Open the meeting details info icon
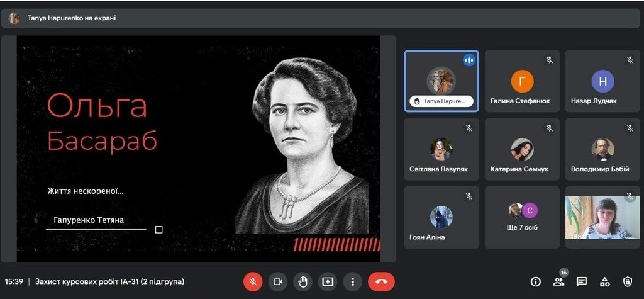 click(536, 281)
